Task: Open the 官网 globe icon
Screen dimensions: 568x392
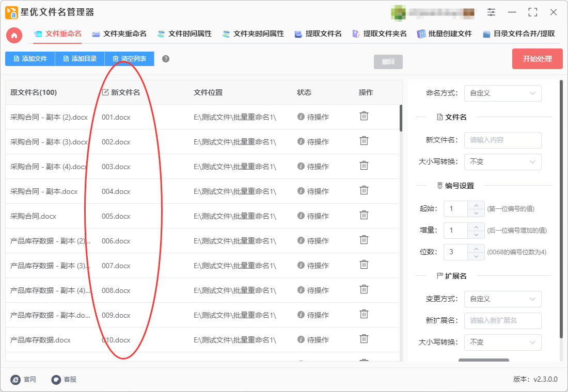Action: (x=15, y=379)
